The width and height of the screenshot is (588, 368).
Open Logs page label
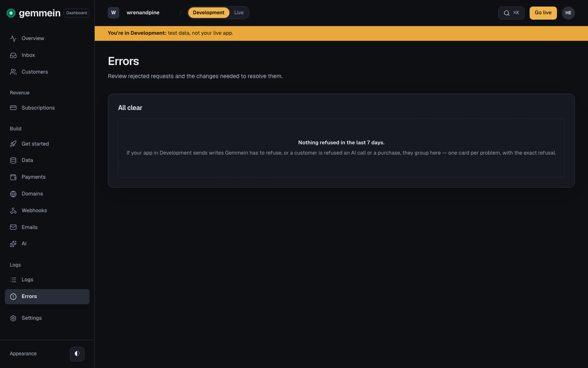click(27, 280)
